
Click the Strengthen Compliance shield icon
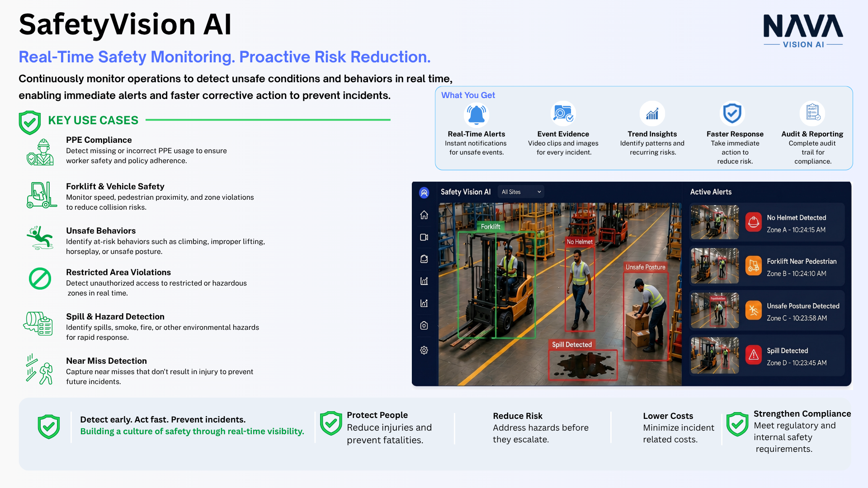[x=737, y=424]
